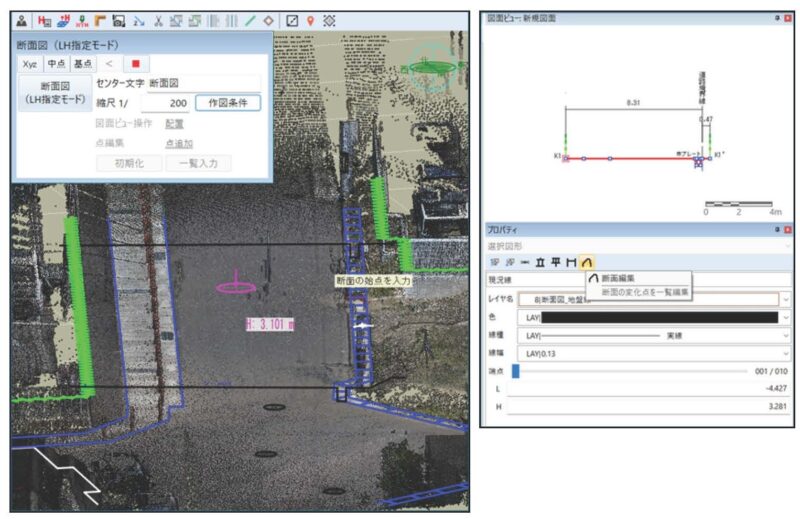Screen dimensions: 800x519
Task: Expand the 線種 line type dropdown
Action: click(785, 336)
